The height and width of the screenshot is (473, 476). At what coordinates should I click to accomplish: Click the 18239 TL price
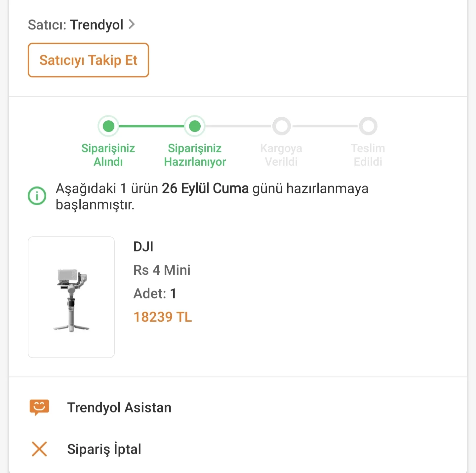163,317
